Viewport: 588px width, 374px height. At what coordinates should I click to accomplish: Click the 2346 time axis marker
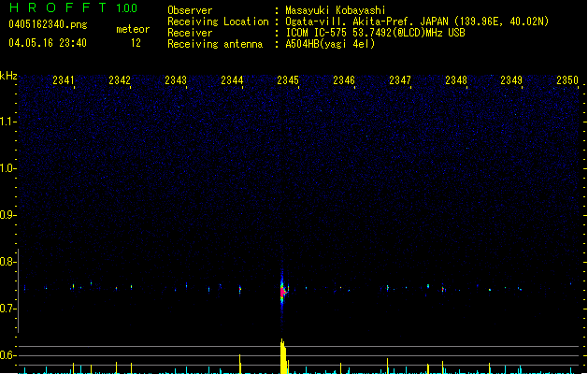point(344,80)
